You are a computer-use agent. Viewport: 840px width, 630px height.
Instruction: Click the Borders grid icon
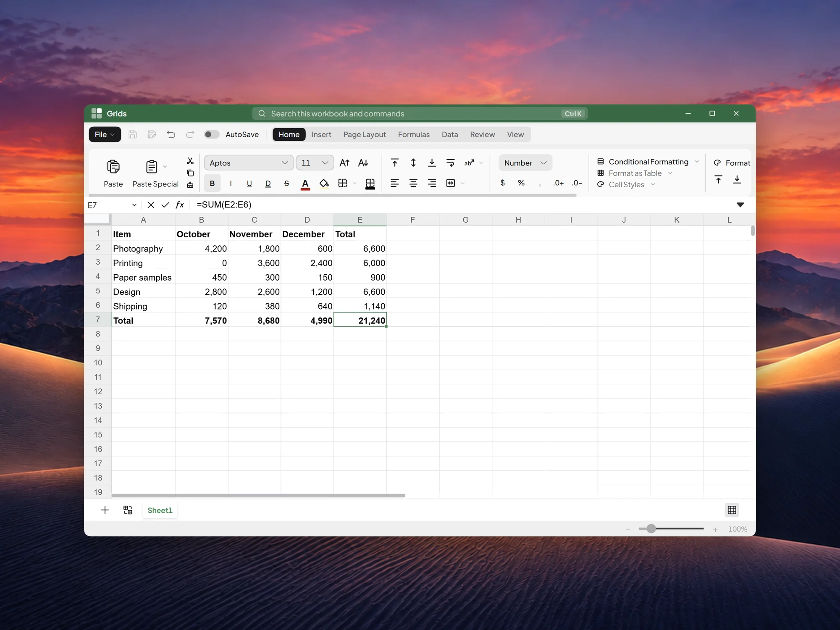tap(343, 183)
